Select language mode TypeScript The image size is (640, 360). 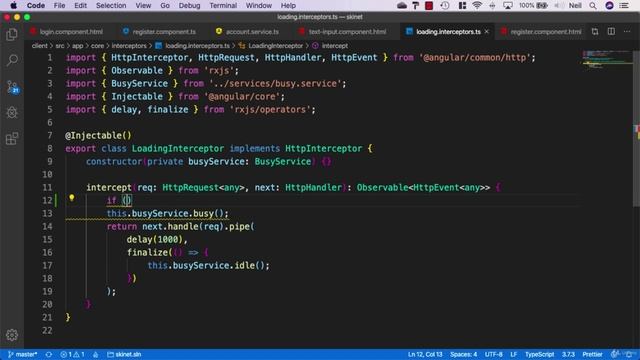(539, 354)
